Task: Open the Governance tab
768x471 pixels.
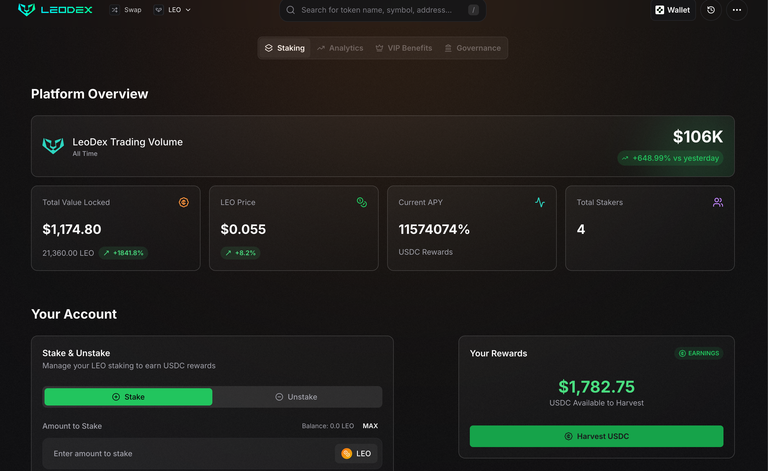Action: coord(473,48)
